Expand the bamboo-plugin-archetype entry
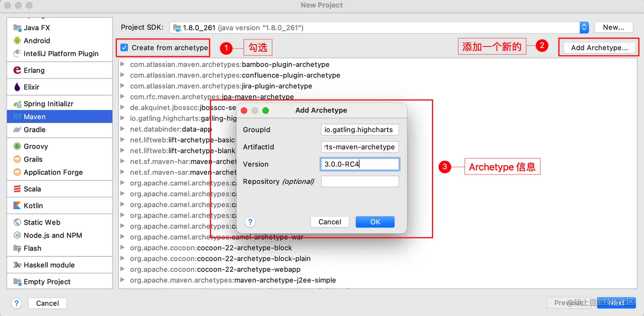The height and width of the screenshot is (316, 644). (x=123, y=64)
